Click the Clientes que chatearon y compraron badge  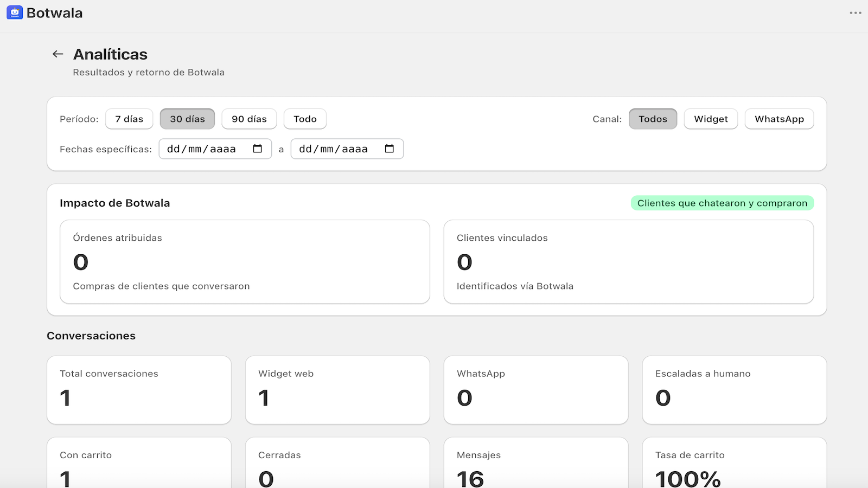pyautogui.click(x=722, y=203)
